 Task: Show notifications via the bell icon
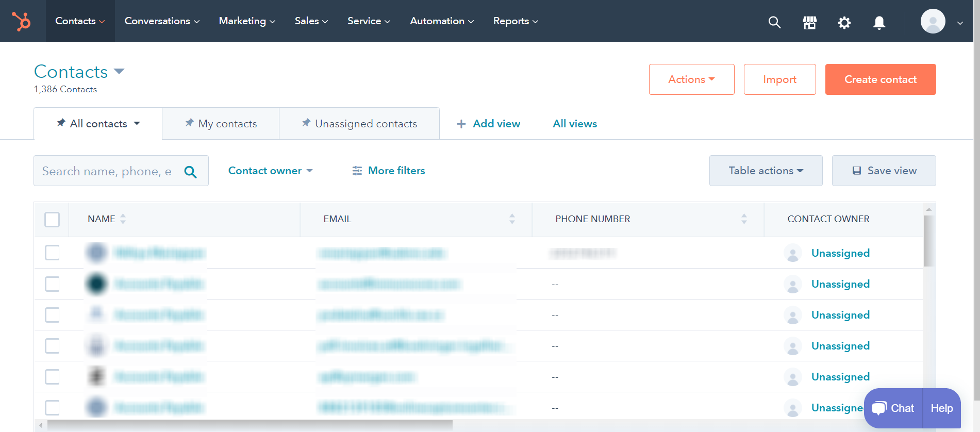click(x=879, y=22)
